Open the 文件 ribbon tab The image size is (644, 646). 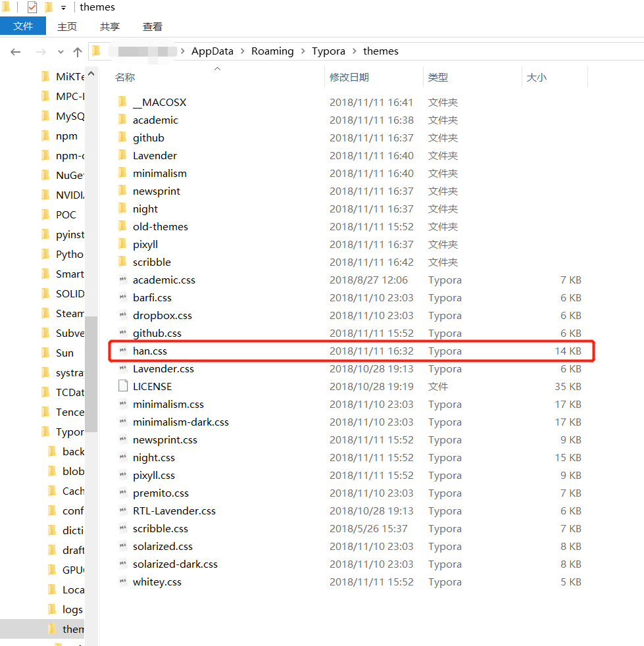23,26
